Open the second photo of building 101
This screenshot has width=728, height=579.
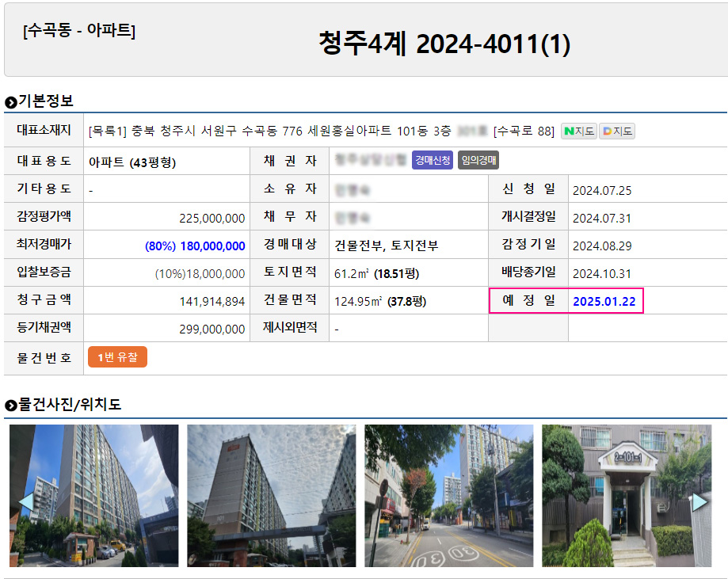pos(272,495)
